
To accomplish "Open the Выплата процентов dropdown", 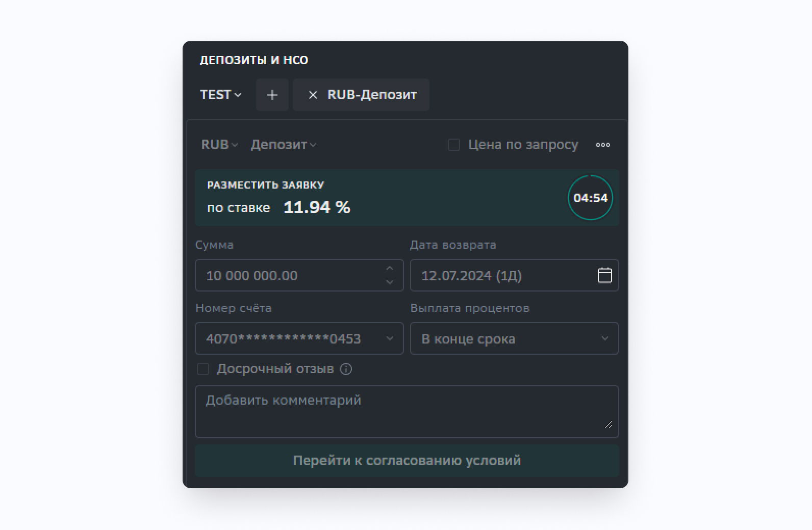I will point(515,338).
